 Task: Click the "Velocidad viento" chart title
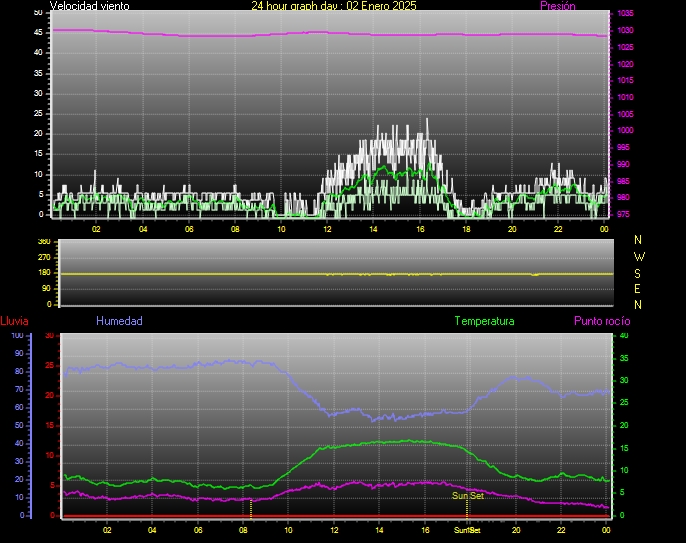(x=89, y=6)
